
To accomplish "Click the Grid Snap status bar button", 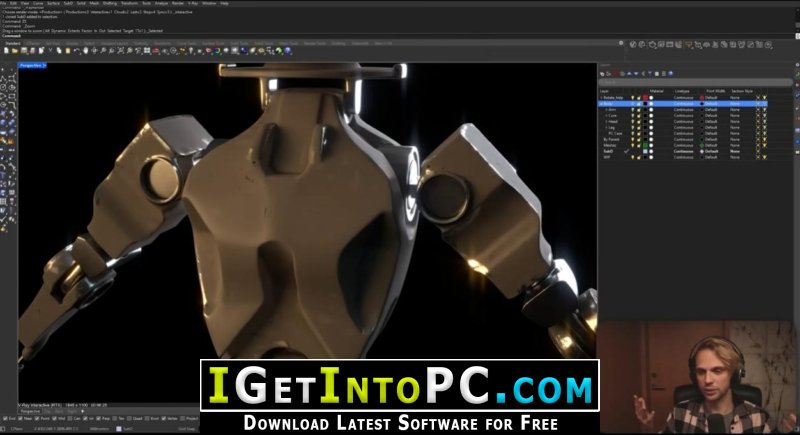I will pos(187,429).
